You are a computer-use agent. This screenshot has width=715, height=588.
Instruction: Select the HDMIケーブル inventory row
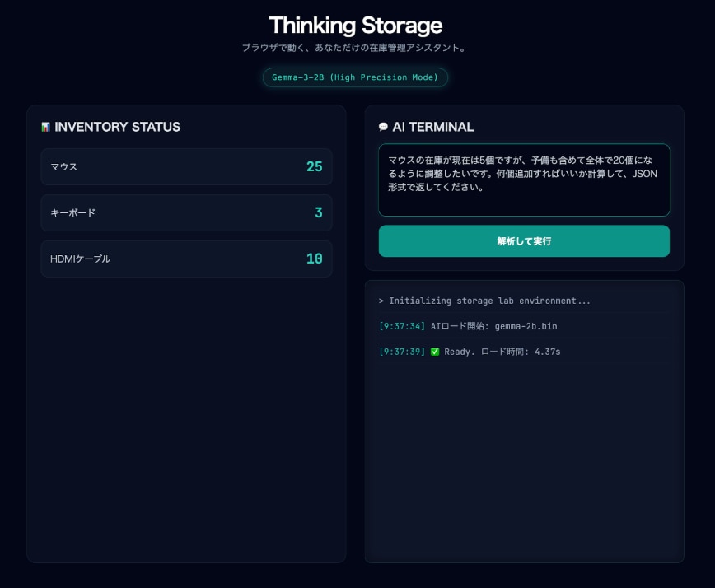(186, 259)
